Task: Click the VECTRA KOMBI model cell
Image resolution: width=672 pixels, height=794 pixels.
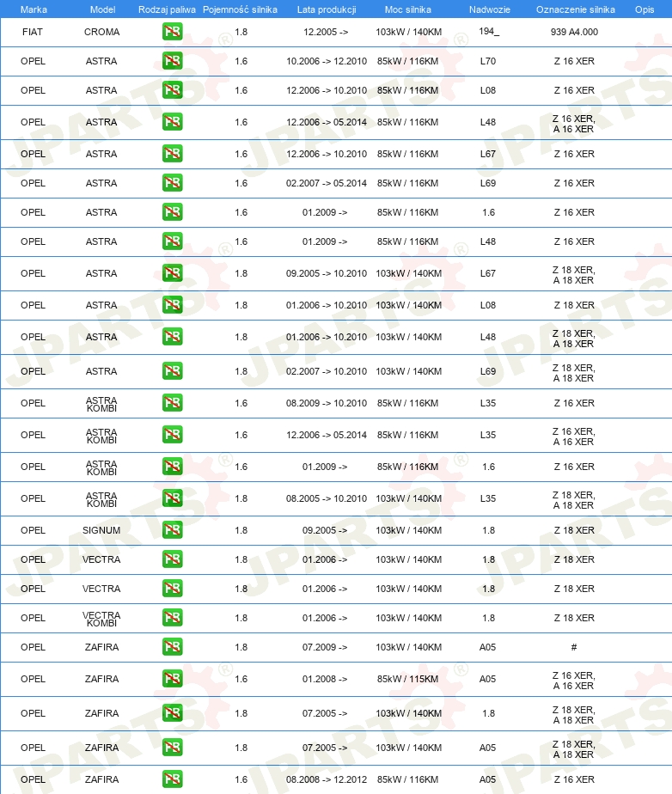Action: [x=101, y=619]
